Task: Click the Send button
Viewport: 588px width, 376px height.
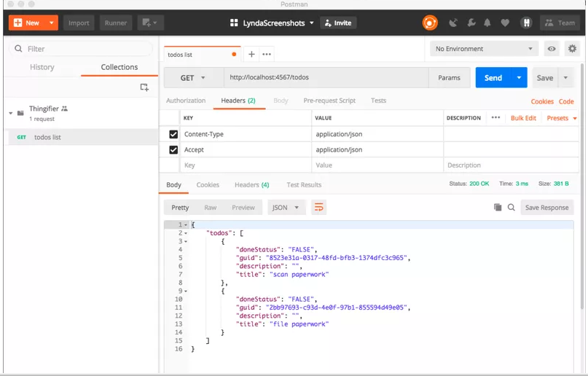Action: tap(493, 77)
